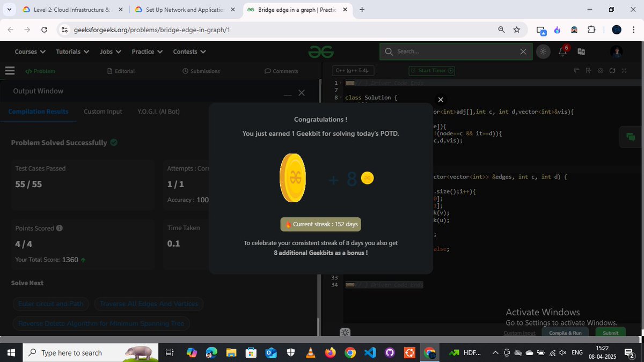This screenshot has width=644, height=362.
Task: Open Firefox from the taskbar
Action: tap(330, 352)
